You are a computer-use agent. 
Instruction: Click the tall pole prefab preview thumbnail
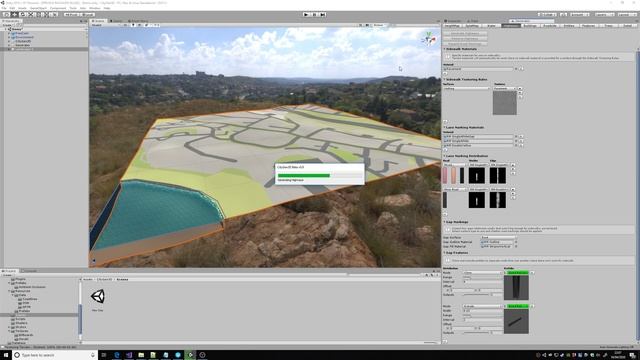point(516,288)
